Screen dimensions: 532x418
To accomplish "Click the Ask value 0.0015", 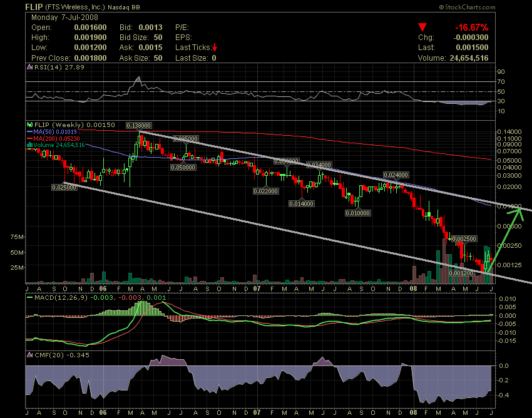I will [150, 48].
